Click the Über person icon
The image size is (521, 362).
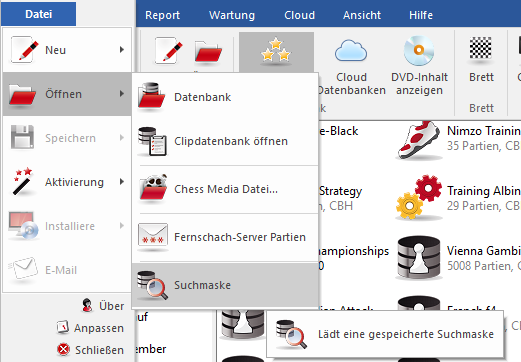pos(87,305)
